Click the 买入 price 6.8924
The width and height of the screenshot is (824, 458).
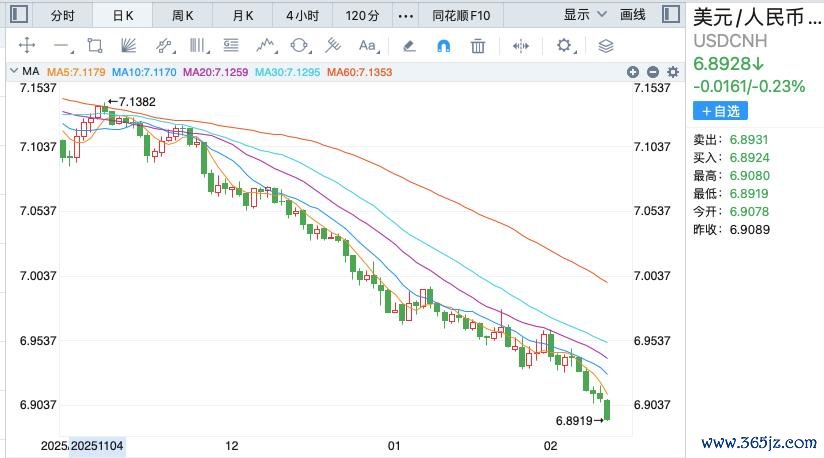tap(749, 158)
